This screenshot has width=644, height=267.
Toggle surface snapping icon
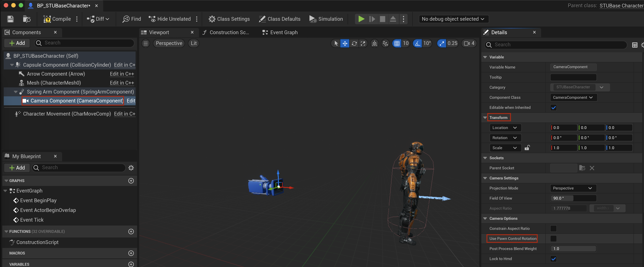(x=386, y=44)
